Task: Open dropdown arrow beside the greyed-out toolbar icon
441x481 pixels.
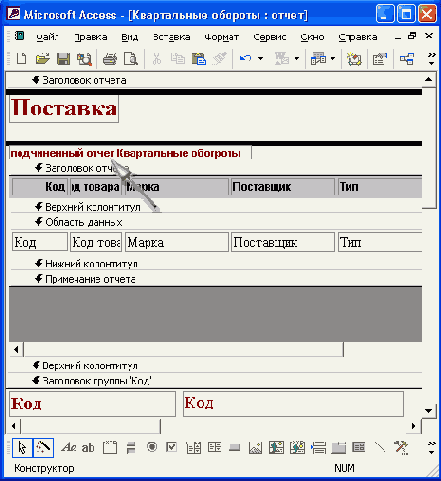Action: (x=297, y=59)
